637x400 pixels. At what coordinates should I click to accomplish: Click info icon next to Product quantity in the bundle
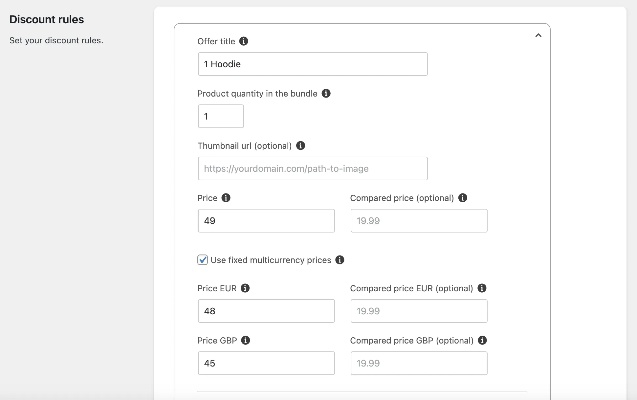click(326, 94)
